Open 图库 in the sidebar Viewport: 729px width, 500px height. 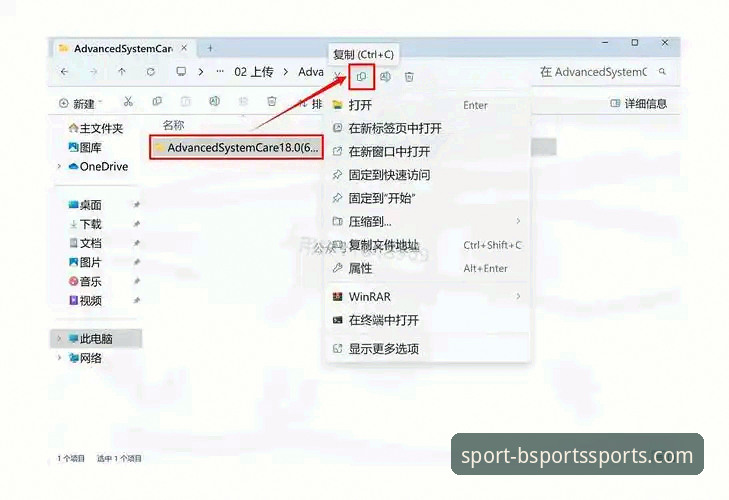click(85, 147)
